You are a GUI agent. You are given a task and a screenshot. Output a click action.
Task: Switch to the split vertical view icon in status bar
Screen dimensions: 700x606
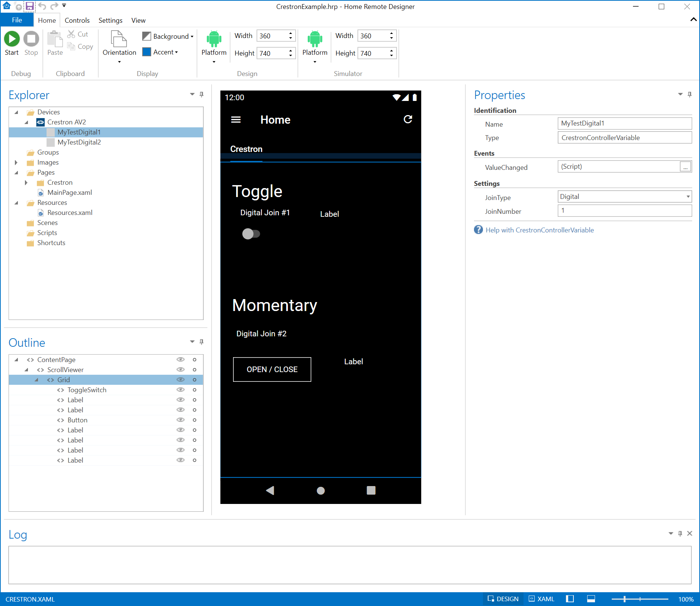pyautogui.click(x=570, y=599)
